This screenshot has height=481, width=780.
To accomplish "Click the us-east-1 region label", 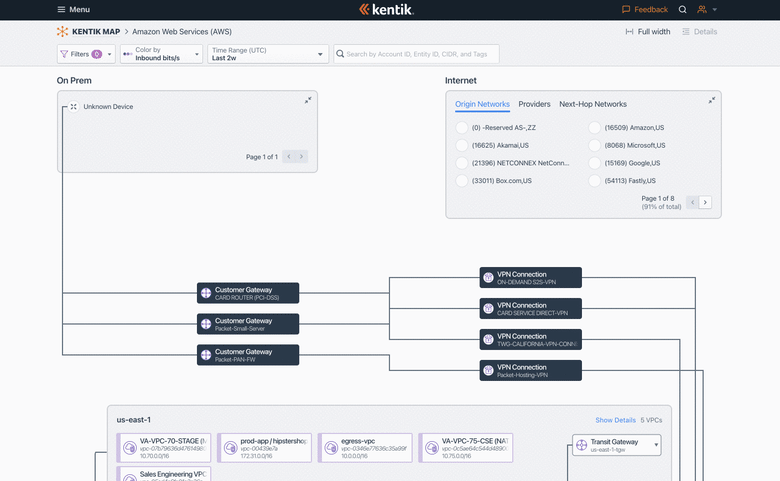I will click(133, 419).
